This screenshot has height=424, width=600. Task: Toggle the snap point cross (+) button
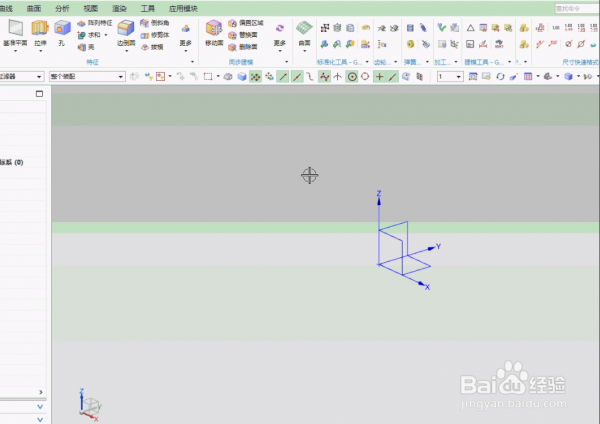click(x=379, y=76)
